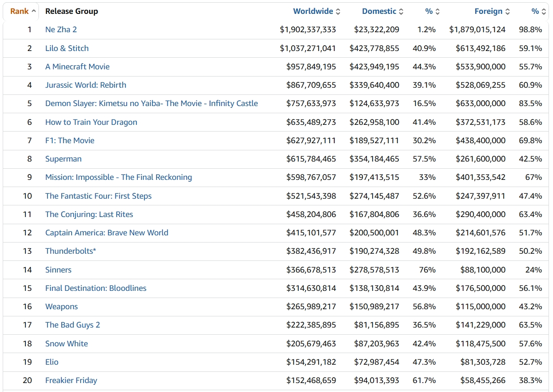Open the Ne Zha 2 link
The width and height of the screenshot is (553, 392).
coord(61,30)
